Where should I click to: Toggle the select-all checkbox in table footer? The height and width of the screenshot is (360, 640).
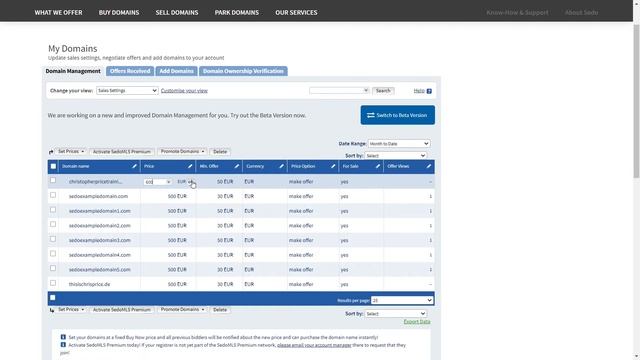point(53,298)
